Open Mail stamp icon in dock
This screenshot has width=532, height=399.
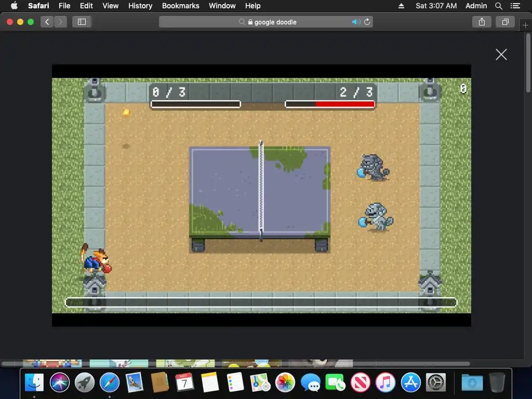(135, 382)
